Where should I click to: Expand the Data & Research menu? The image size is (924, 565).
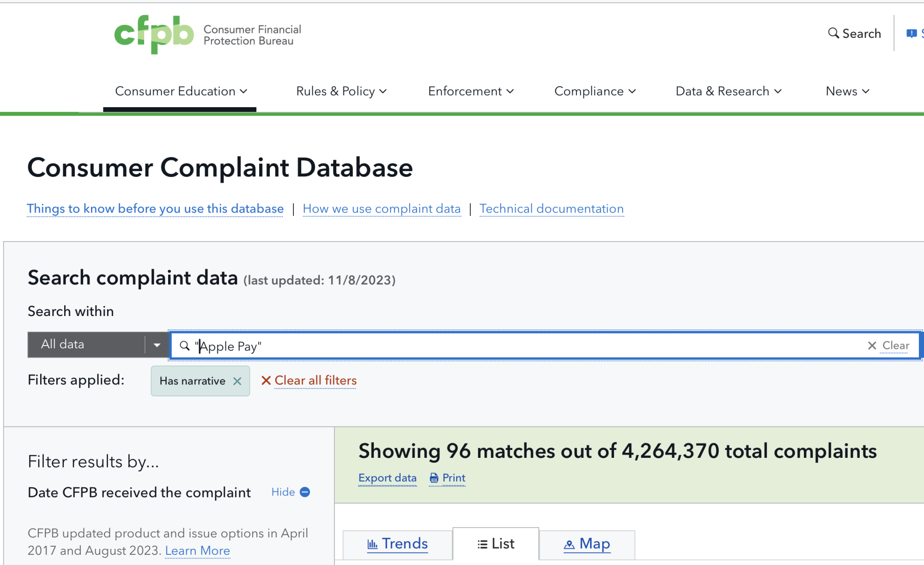(728, 91)
